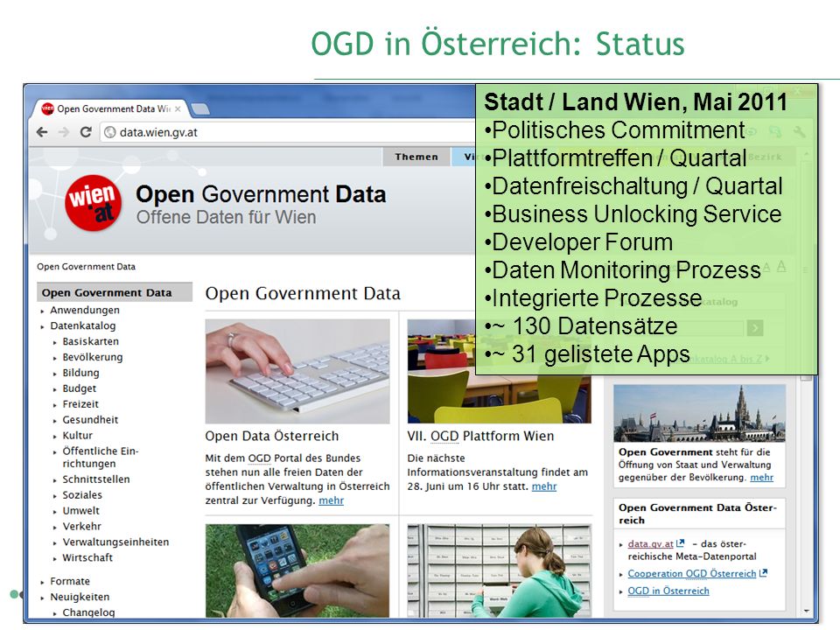Open the OGD in Österreich link
The image size is (840, 630).
pos(668,591)
